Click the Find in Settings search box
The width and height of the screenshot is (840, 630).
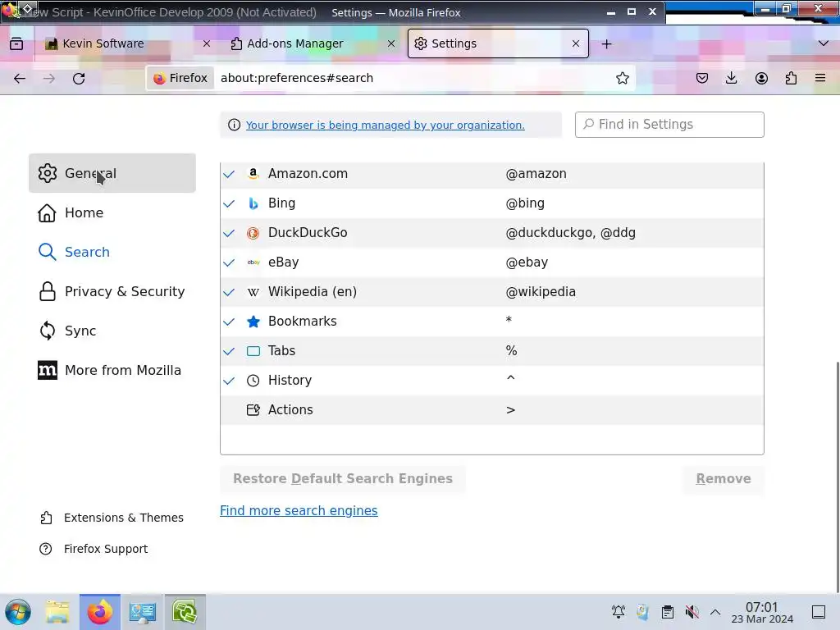(x=669, y=125)
